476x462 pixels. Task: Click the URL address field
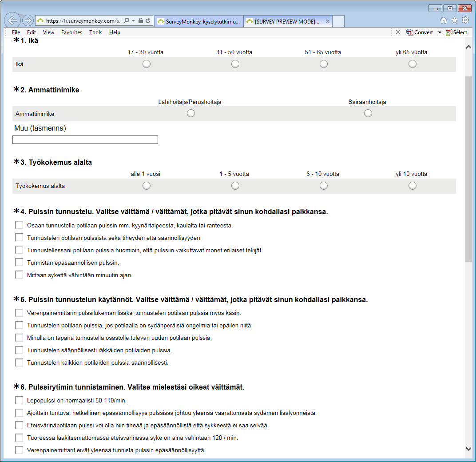pos(83,20)
